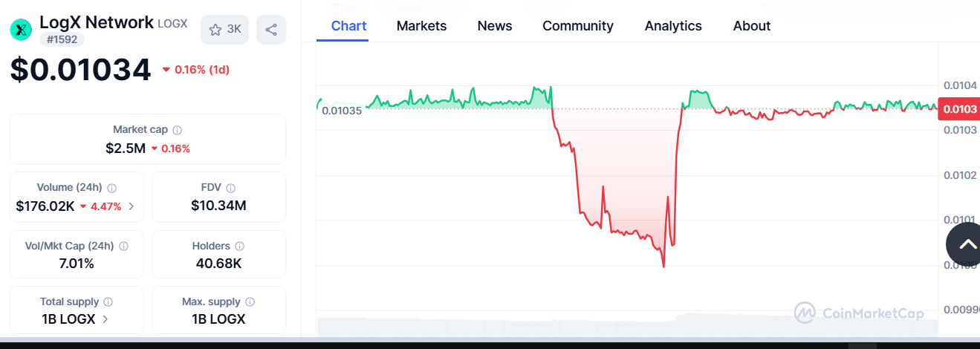The image size is (980, 349).
Task: Click the $0.01034 price value
Action: [81, 70]
